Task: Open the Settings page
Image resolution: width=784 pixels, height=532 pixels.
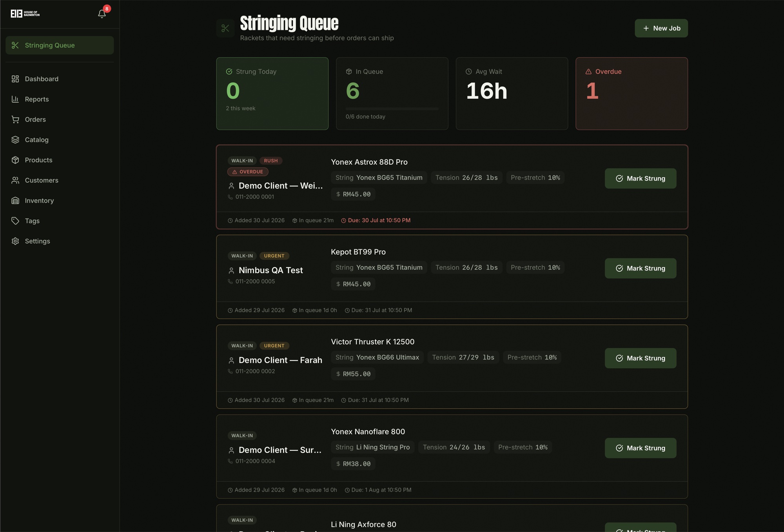Action: (60, 241)
